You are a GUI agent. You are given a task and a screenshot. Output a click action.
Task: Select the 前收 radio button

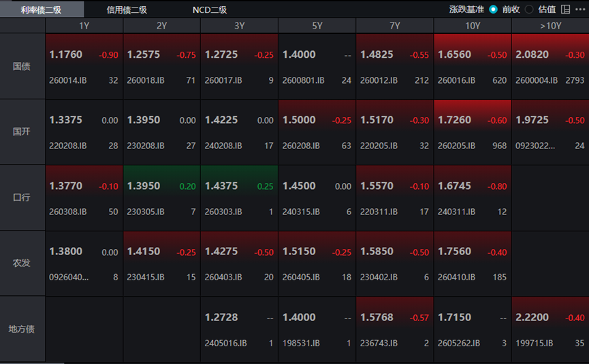point(493,10)
